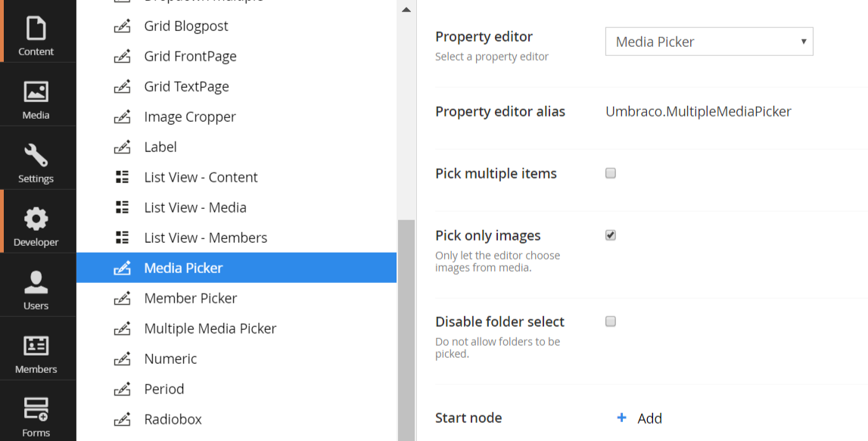Click the edit icon beside Media Picker
This screenshot has width=868, height=441.
(x=122, y=268)
